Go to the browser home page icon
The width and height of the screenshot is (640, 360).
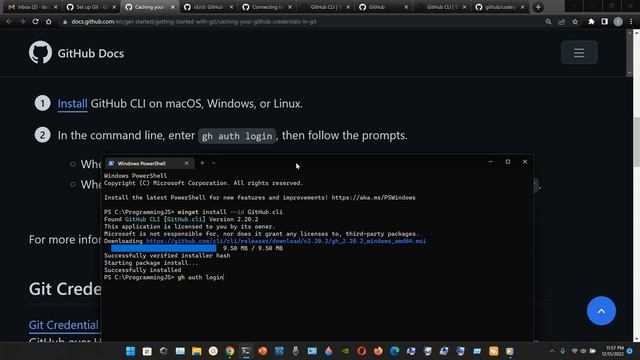click(49, 22)
